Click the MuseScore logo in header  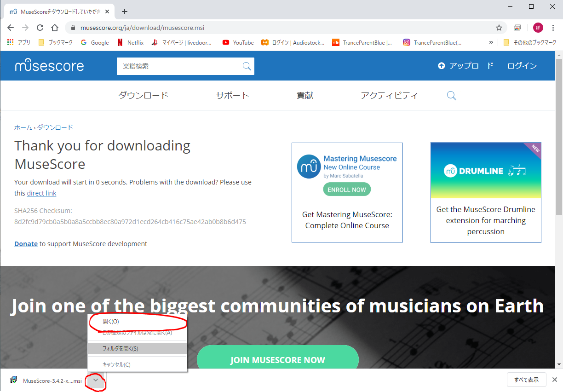(49, 65)
